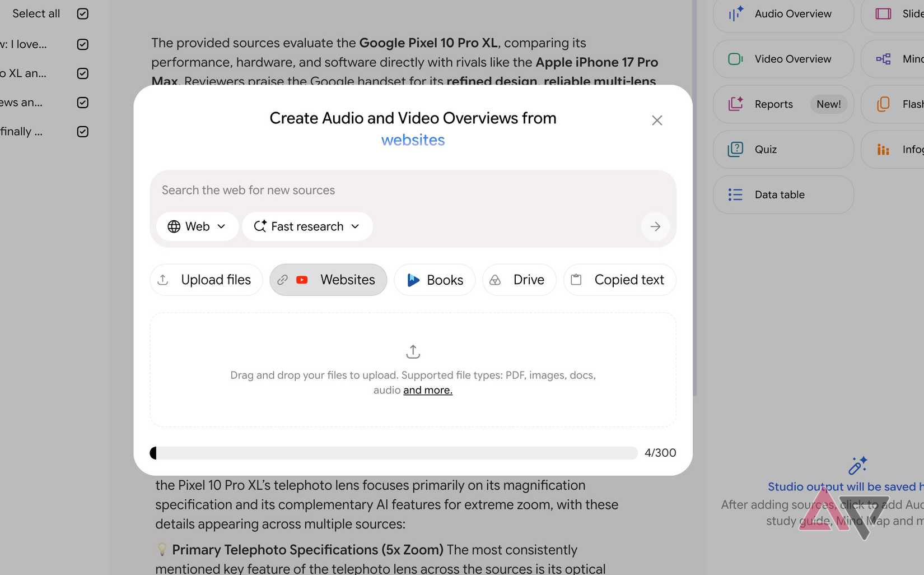This screenshot has height=575, width=924.
Task: Click the Audio Overview waveform icon
Action: (x=736, y=13)
